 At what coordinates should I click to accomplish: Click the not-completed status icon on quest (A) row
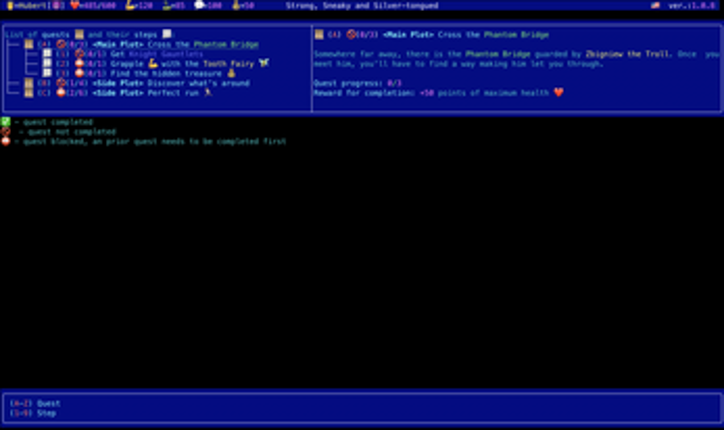tap(61, 44)
